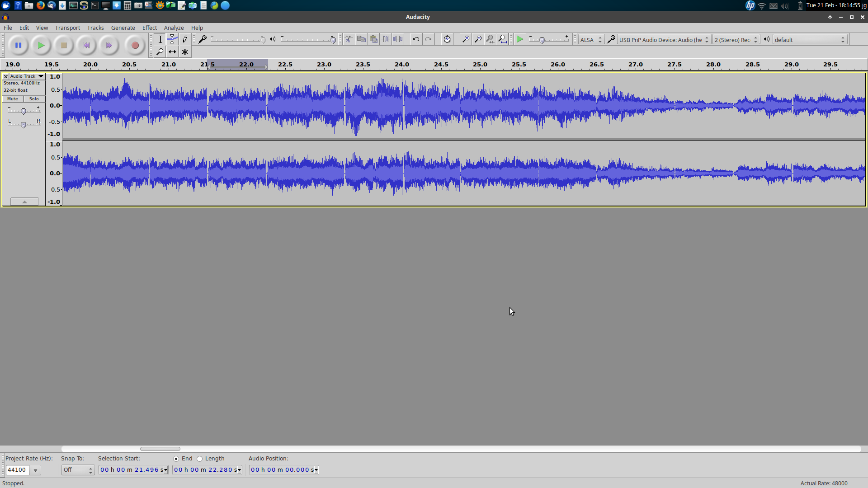Adjust the track gain slider
The width and height of the screenshot is (868, 488).
point(24,111)
